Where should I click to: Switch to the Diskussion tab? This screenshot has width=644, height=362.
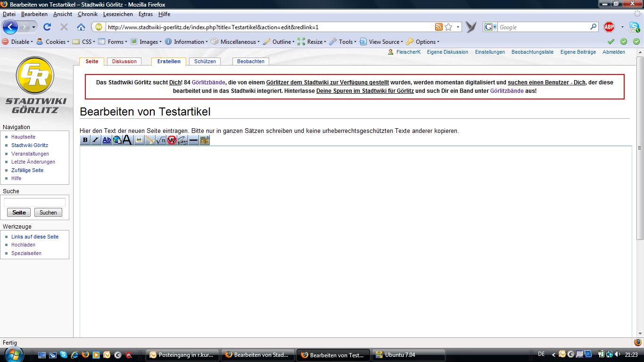pos(124,61)
